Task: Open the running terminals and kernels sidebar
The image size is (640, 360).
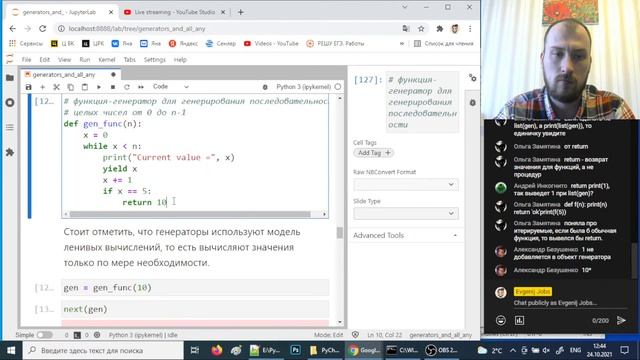Action: coord(10,102)
